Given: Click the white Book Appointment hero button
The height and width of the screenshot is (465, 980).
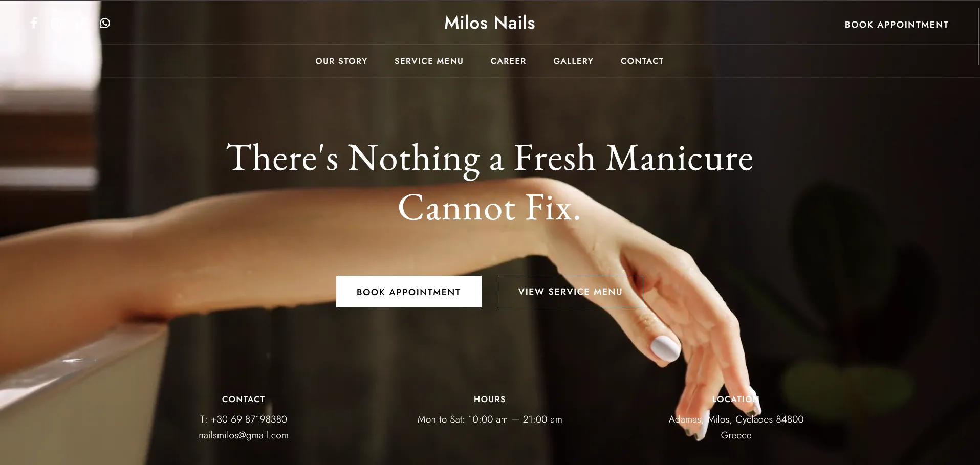Looking at the screenshot, I should 409,292.
